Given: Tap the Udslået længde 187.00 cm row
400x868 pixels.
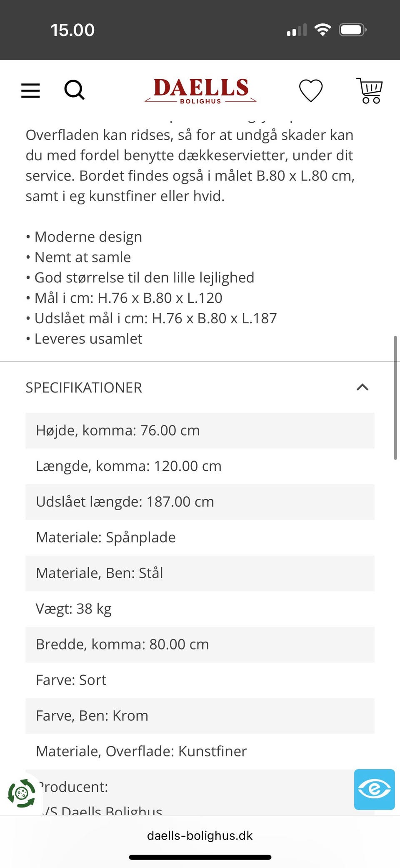Looking at the screenshot, I should (x=200, y=502).
